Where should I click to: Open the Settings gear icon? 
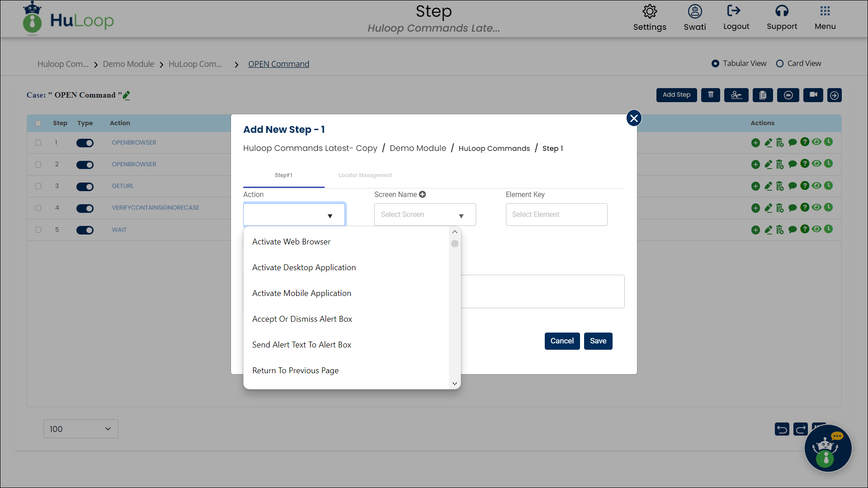pos(650,12)
